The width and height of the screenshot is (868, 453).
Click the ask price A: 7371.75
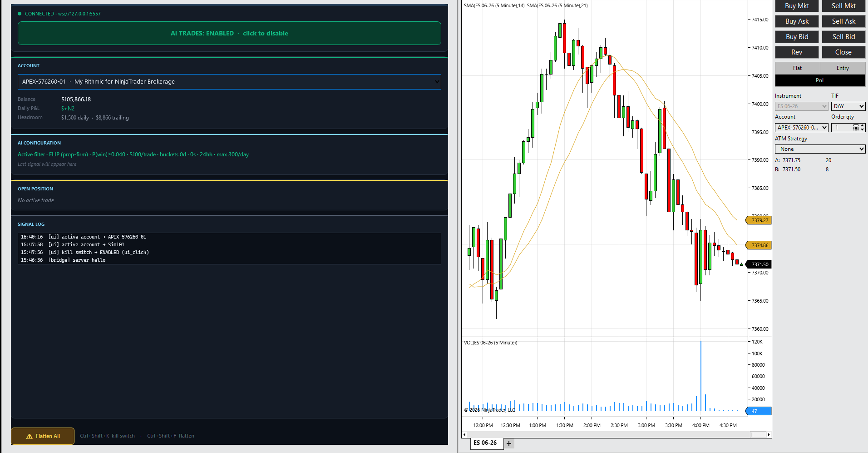pyautogui.click(x=788, y=160)
